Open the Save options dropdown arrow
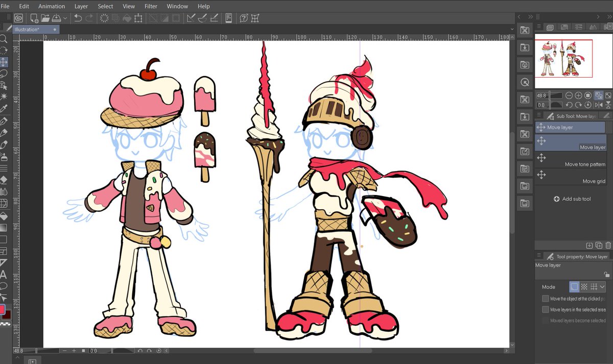 [x=65, y=18]
